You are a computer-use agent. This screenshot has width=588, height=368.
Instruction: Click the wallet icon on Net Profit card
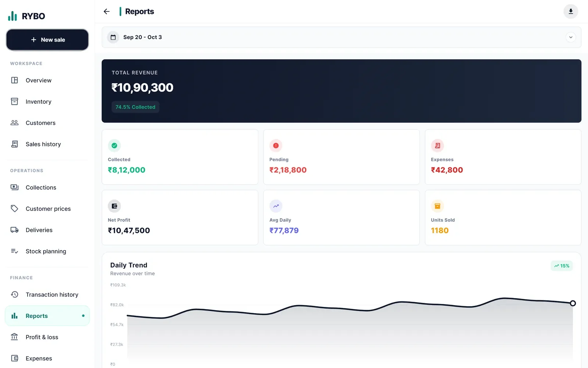pos(114,206)
